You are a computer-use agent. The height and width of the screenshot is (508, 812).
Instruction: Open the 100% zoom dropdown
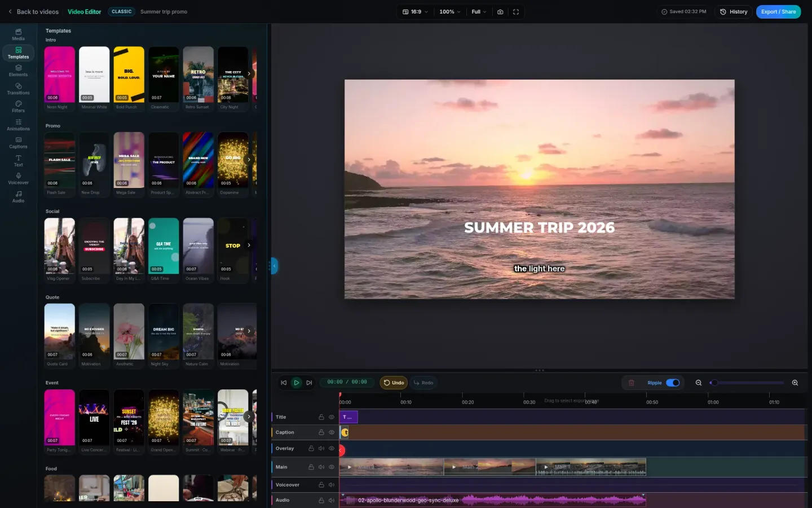[x=450, y=12]
